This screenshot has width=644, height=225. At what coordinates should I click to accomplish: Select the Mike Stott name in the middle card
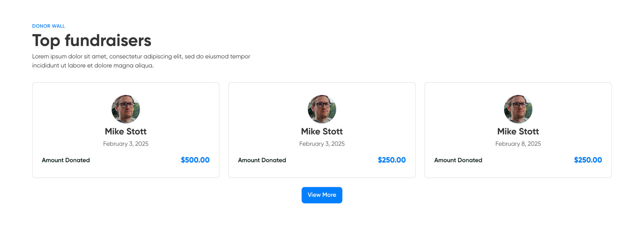coord(322,131)
